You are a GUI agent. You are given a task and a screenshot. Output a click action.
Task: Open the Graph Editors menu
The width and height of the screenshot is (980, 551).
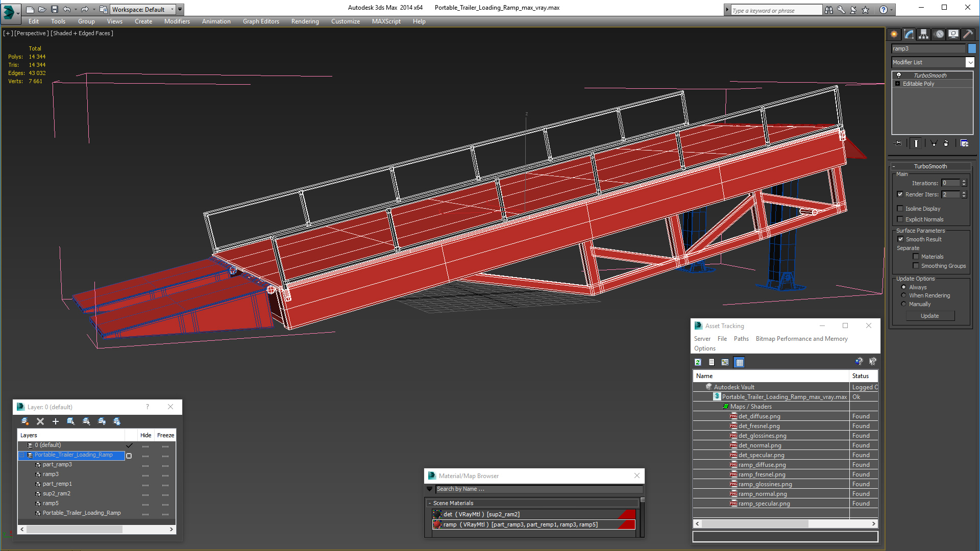pyautogui.click(x=261, y=21)
